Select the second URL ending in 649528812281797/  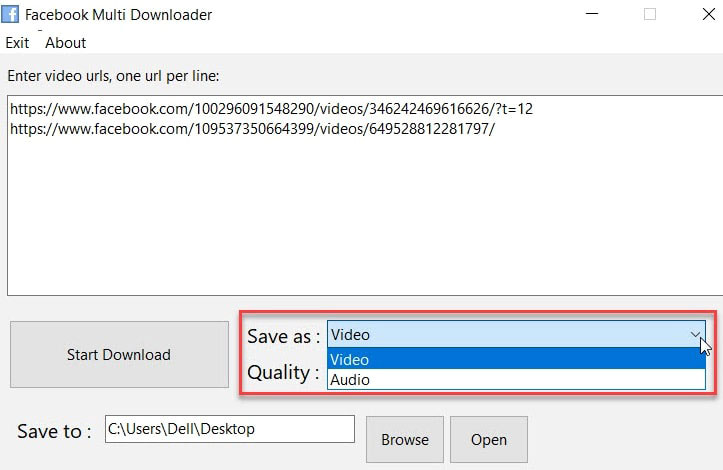(252, 129)
